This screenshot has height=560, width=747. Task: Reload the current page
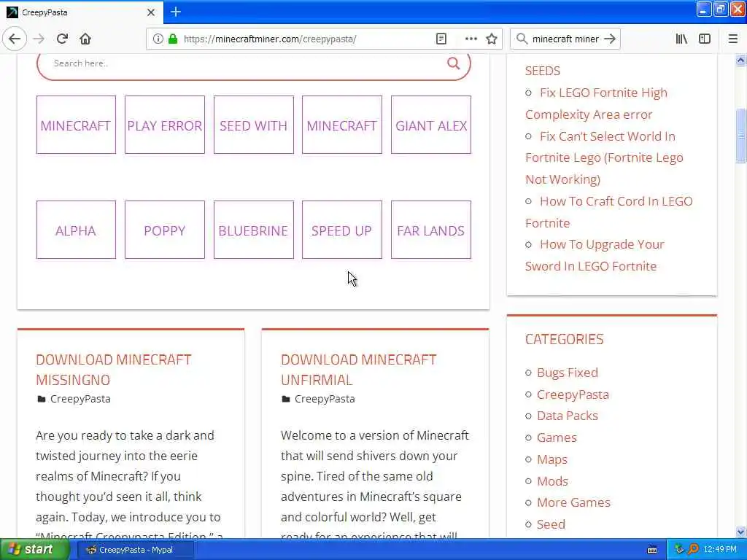click(63, 39)
